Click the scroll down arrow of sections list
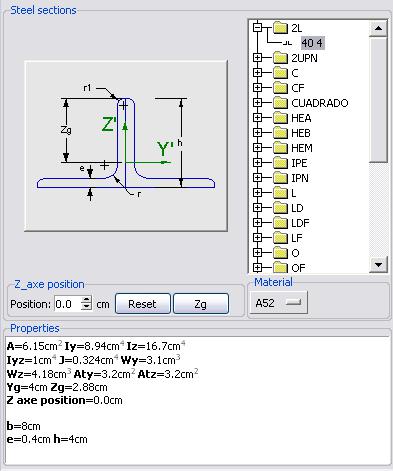Screen dimensions: 393x471 coord(378,265)
